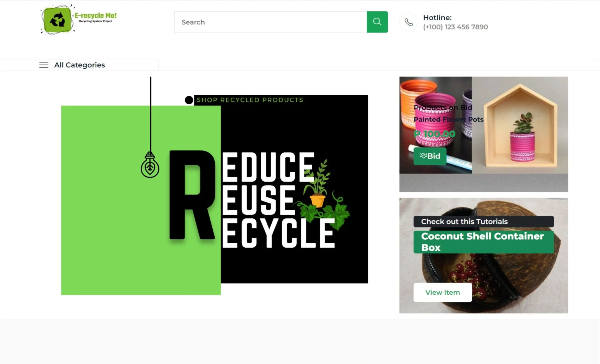Click the Products on Bid label
Image resolution: width=600 pixels, height=364 pixels.
[443, 108]
